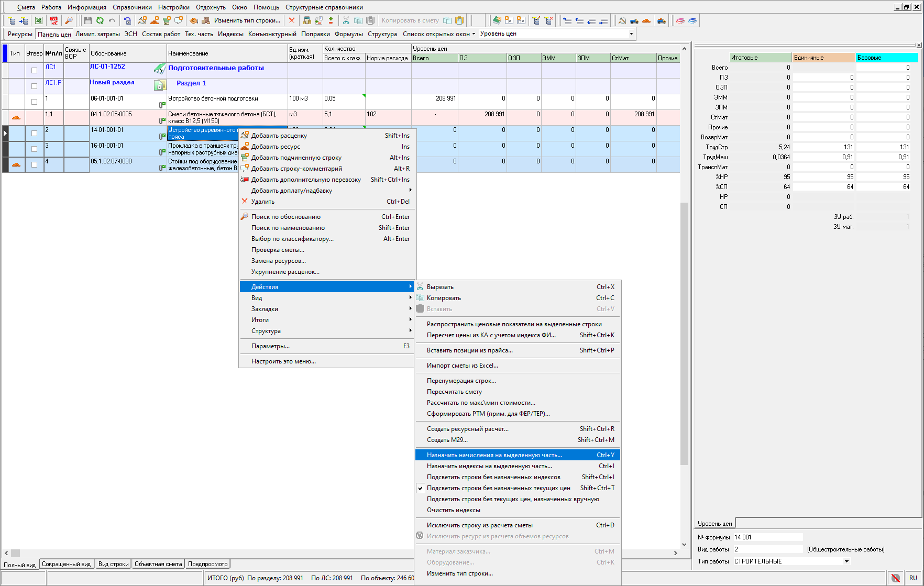Click the PDF export toolbar icon
Viewport: 924px width, 586px height.
(x=53, y=20)
